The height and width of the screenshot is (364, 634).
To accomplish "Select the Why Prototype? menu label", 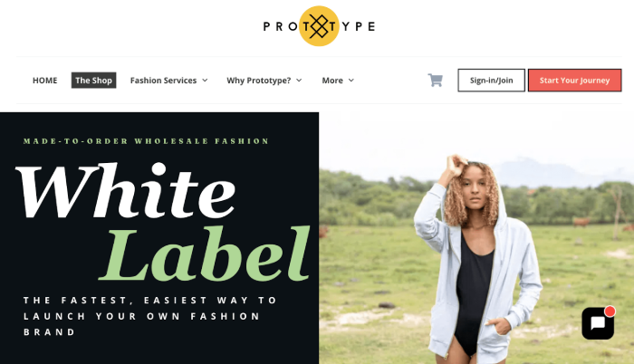I will pyautogui.click(x=259, y=80).
